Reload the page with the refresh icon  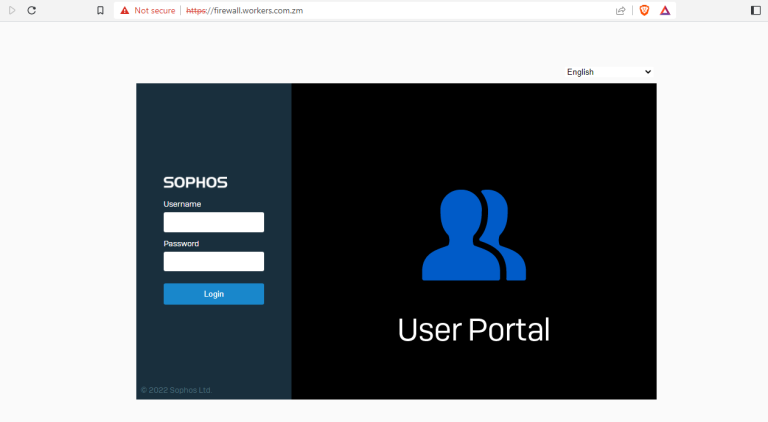click(x=32, y=10)
